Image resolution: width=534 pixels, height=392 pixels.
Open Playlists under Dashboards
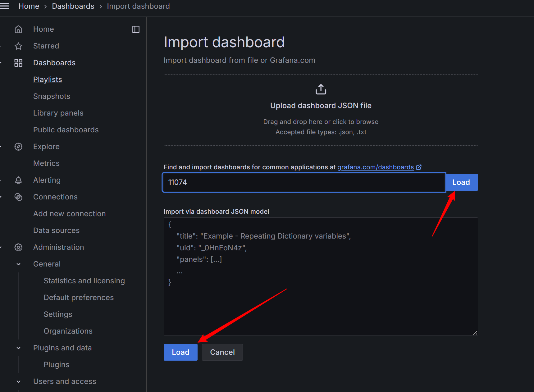point(48,80)
